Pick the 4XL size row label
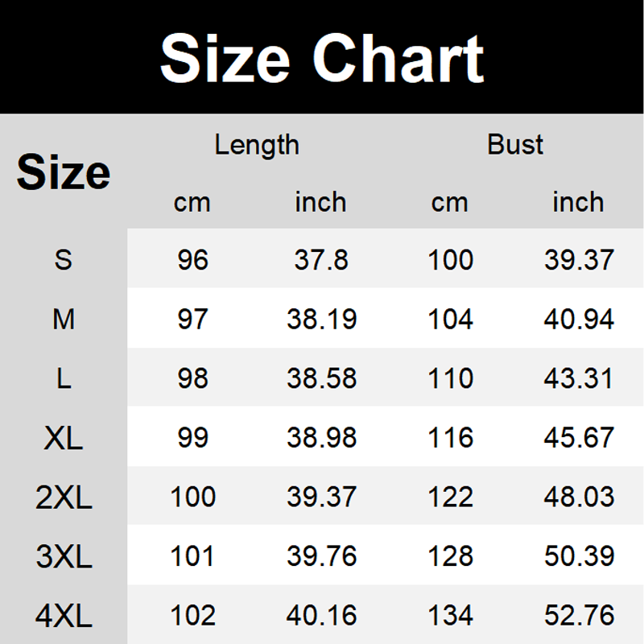644x644 pixels. (64, 616)
